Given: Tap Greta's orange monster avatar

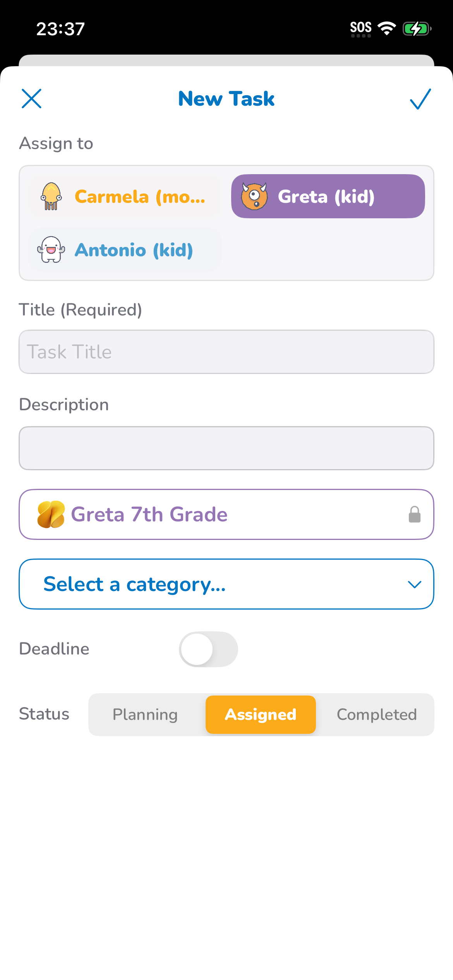Looking at the screenshot, I should (x=254, y=197).
